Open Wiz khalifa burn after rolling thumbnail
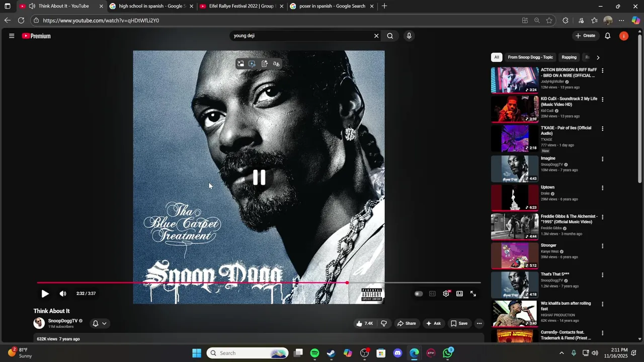This screenshot has width=644, height=362. point(515,314)
